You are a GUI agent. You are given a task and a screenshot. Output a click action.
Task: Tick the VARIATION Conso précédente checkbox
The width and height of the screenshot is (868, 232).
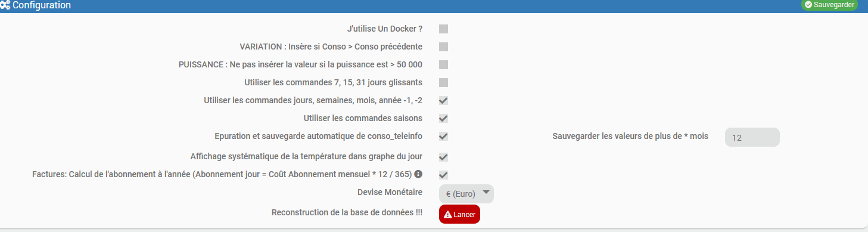[444, 47]
